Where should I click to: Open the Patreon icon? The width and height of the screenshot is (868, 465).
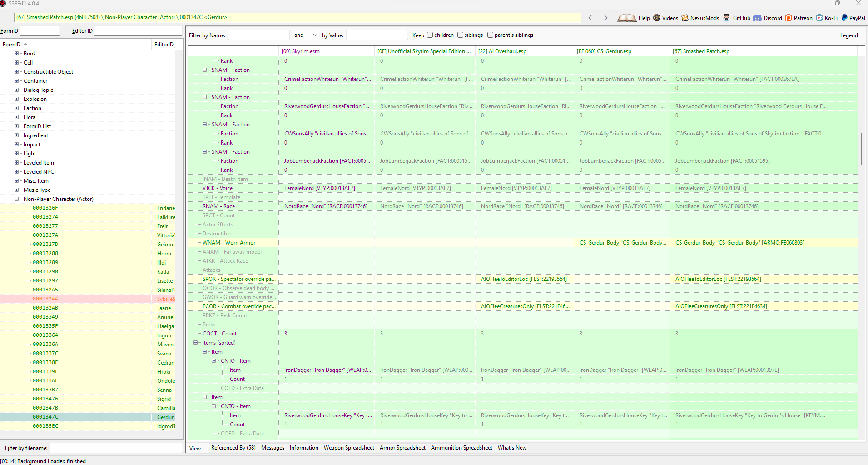click(x=789, y=18)
